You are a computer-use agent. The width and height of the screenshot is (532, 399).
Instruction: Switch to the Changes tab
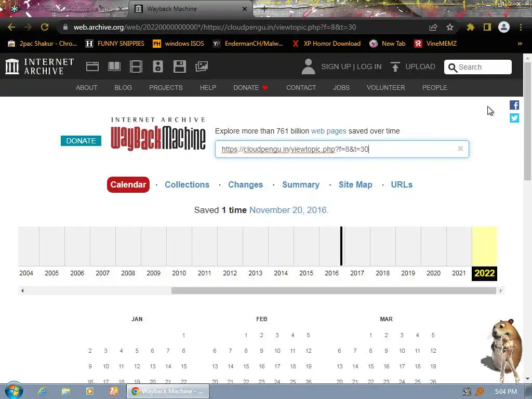245,184
